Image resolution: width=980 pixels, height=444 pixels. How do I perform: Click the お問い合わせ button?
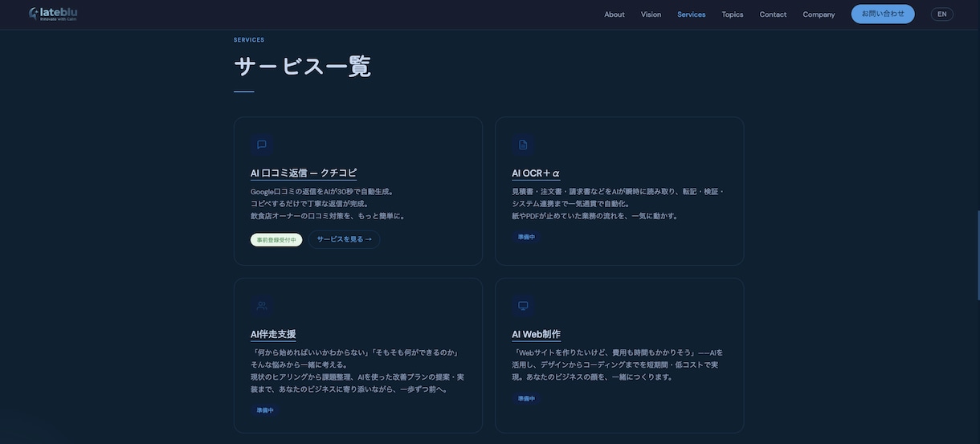pos(883,14)
